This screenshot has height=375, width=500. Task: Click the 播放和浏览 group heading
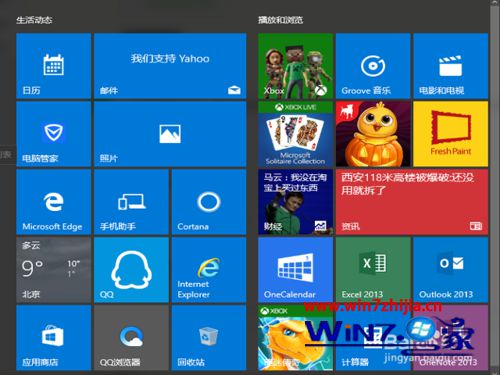[280, 20]
